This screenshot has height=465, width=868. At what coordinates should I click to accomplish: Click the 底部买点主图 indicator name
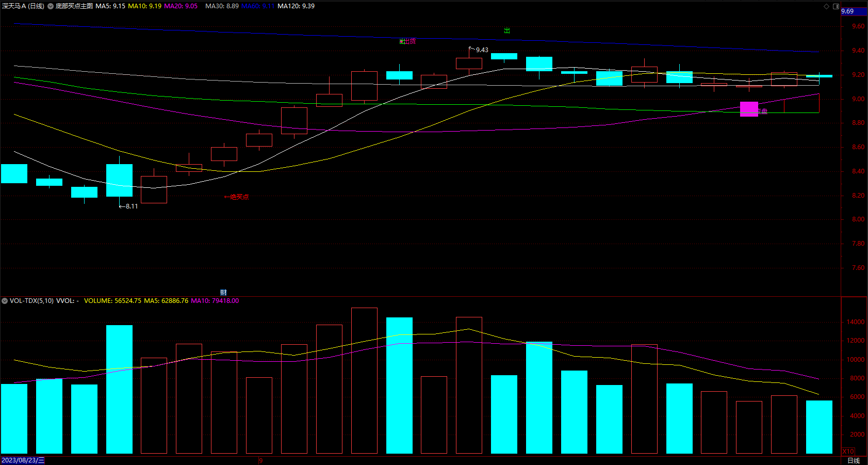tap(74, 6)
